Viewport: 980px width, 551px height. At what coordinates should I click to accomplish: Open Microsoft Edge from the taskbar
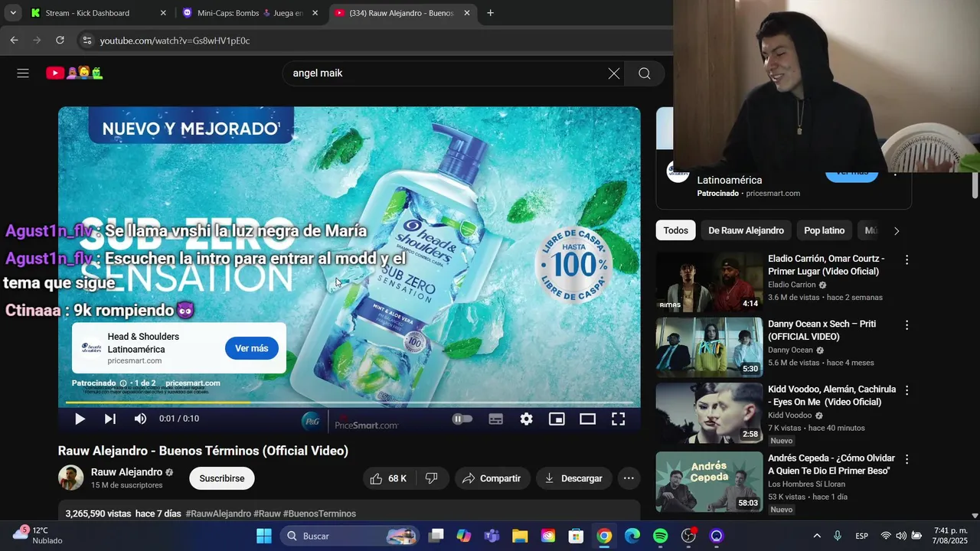tap(632, 536)
